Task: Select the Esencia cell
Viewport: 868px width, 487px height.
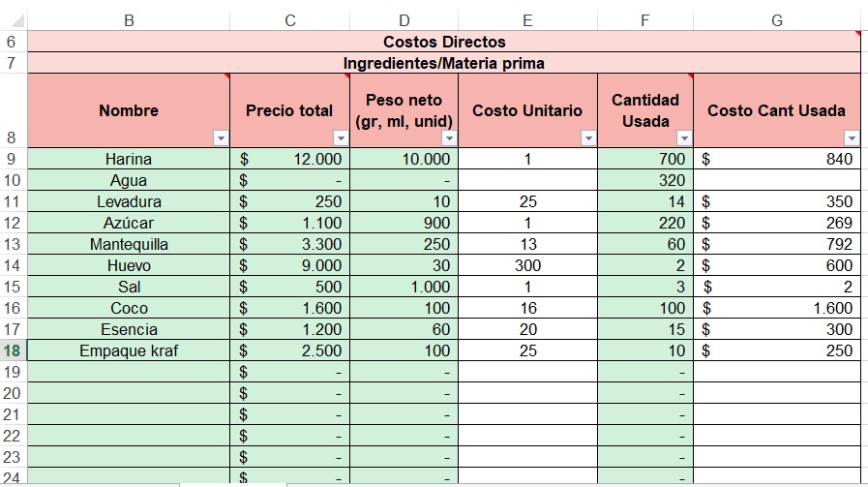Action: 129,329
